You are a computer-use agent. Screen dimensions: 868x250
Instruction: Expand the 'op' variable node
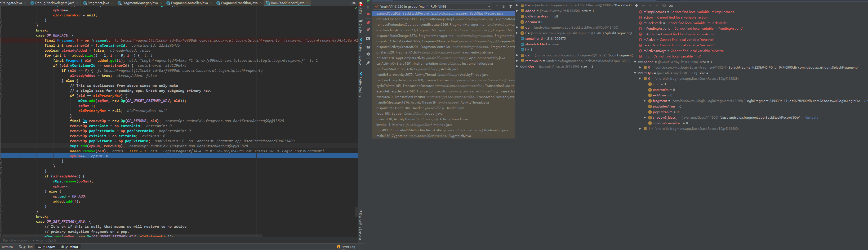click(x=517, y=27)
